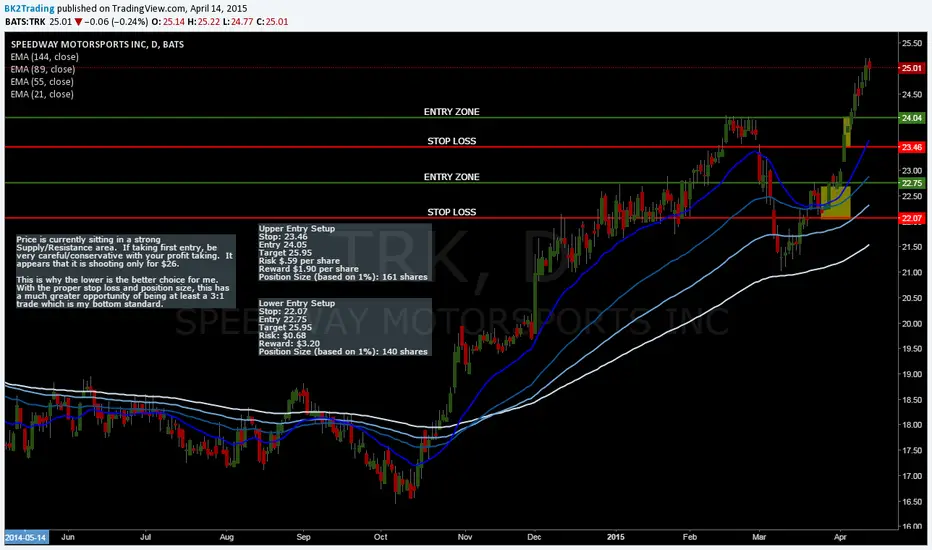Image resolution: width=932 pixels, height=550 pixels.
Task: Click the Jul label on the time axis
Action: click(145, 537)
